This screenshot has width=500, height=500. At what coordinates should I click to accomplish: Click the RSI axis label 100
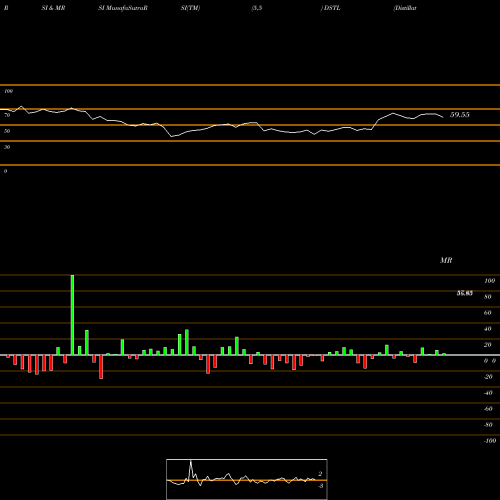(x=9, y=91)
